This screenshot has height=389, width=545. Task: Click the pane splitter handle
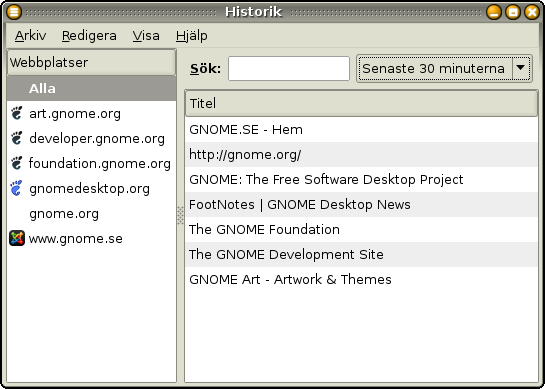[x=180, y=216]
